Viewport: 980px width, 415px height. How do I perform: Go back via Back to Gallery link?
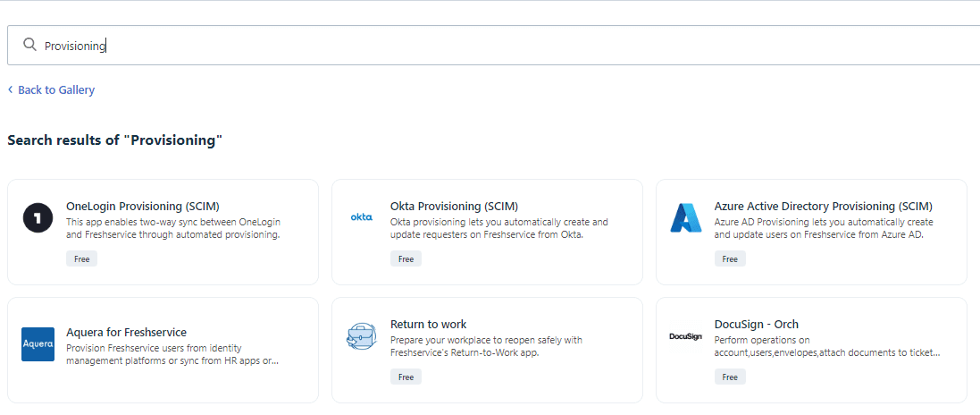tap(56, 90)
